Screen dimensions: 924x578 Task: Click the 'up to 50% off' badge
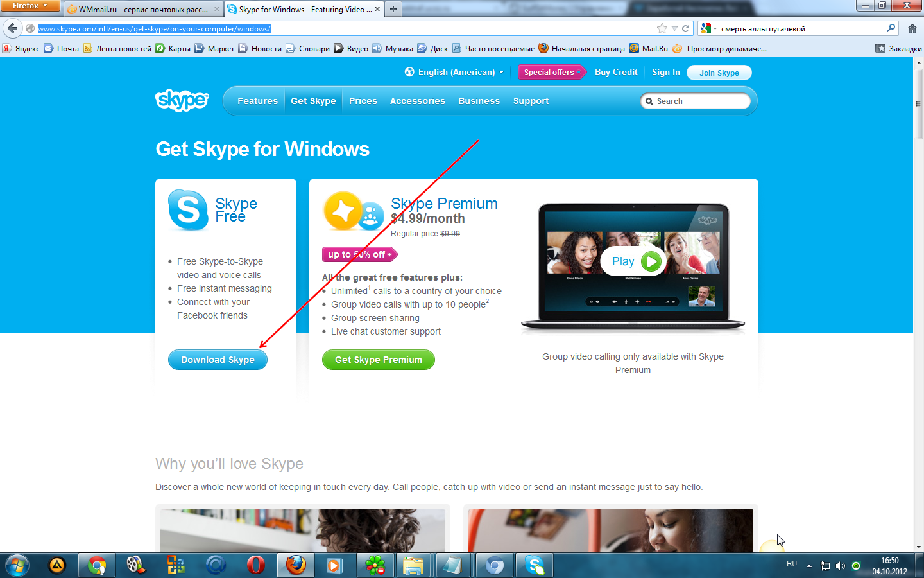click(359, 254)
